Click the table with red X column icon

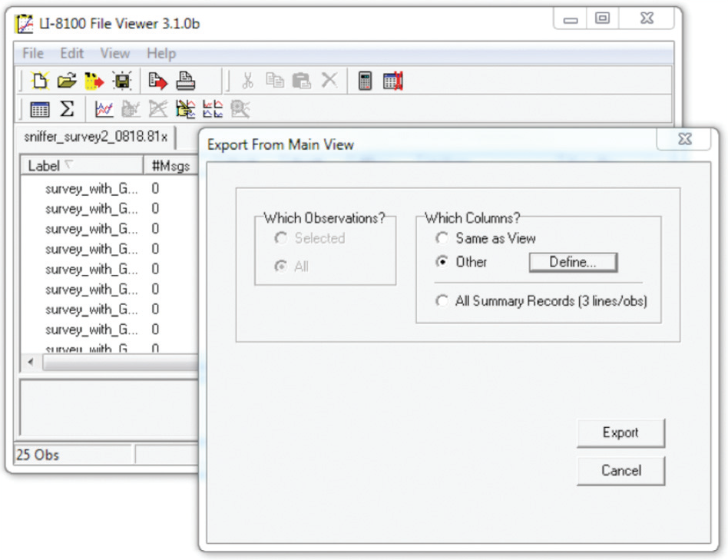[x=393, y=81]
